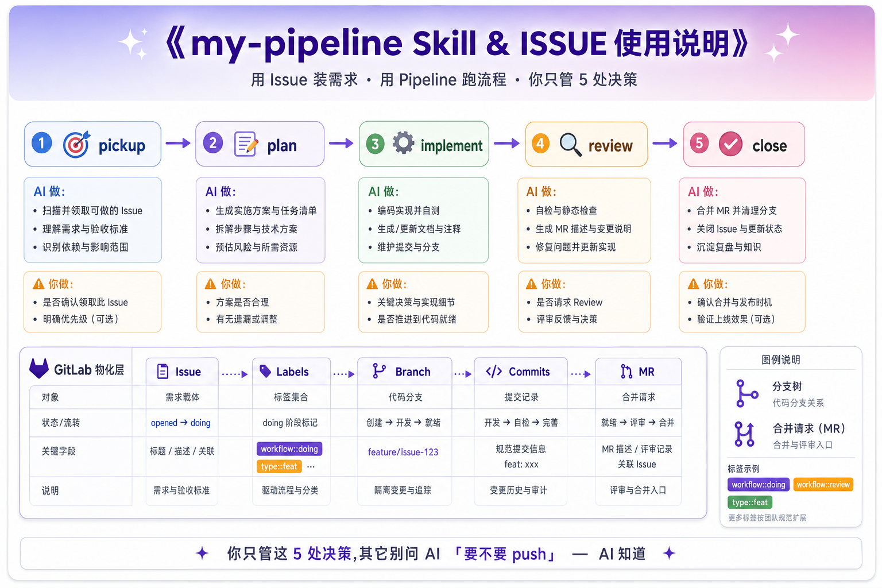Click the 合并 MR 并清理分支 bullet

pos(737,211)
